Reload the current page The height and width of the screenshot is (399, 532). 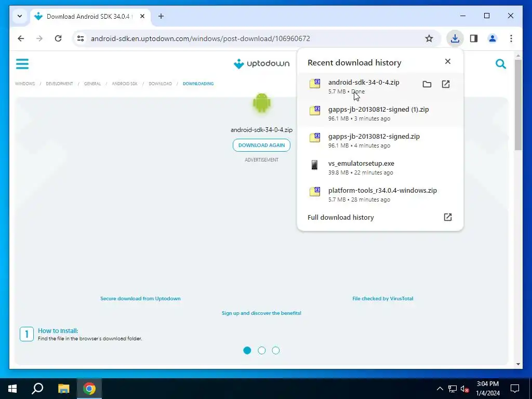click(58, 38)
